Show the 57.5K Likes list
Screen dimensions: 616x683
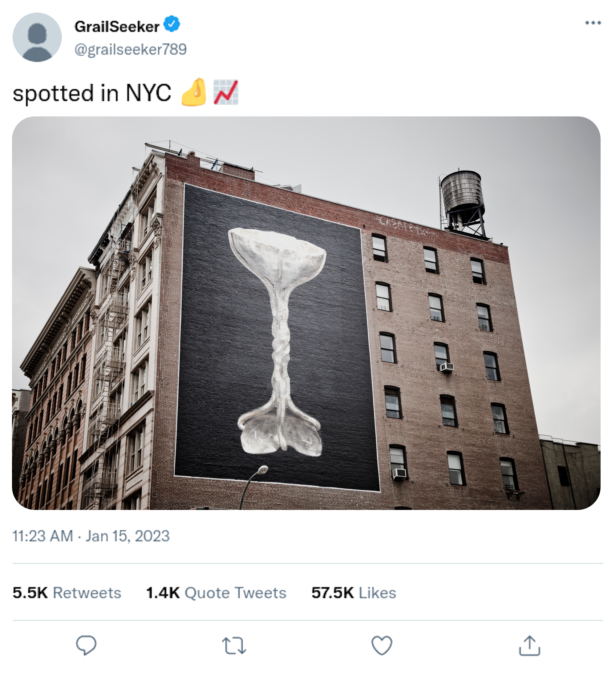(354, 593)
